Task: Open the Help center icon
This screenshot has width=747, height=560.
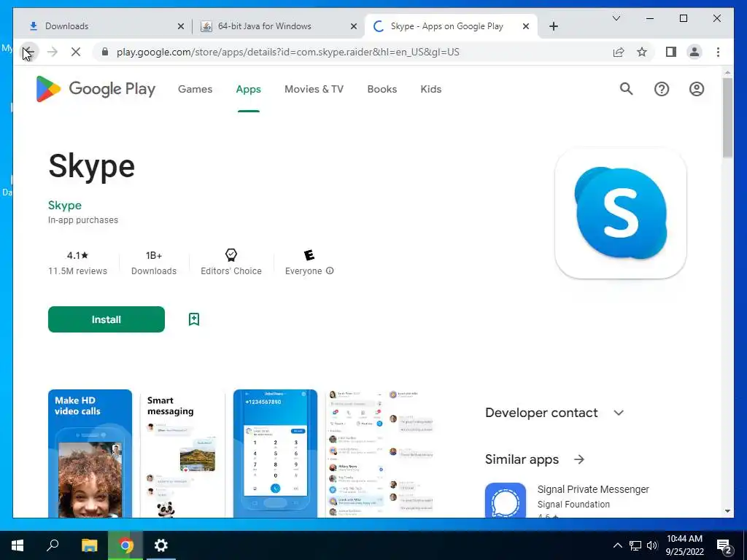Action: [661, 89]
